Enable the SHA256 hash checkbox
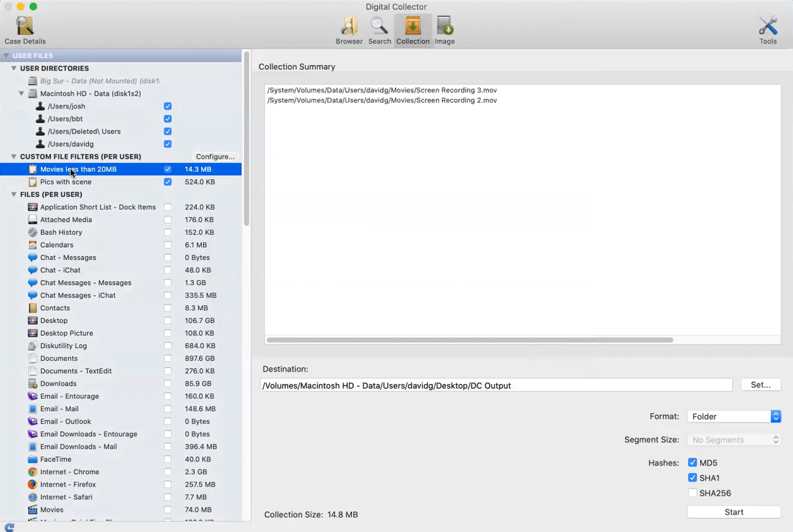Screen dimensions: 793x532 692,493
